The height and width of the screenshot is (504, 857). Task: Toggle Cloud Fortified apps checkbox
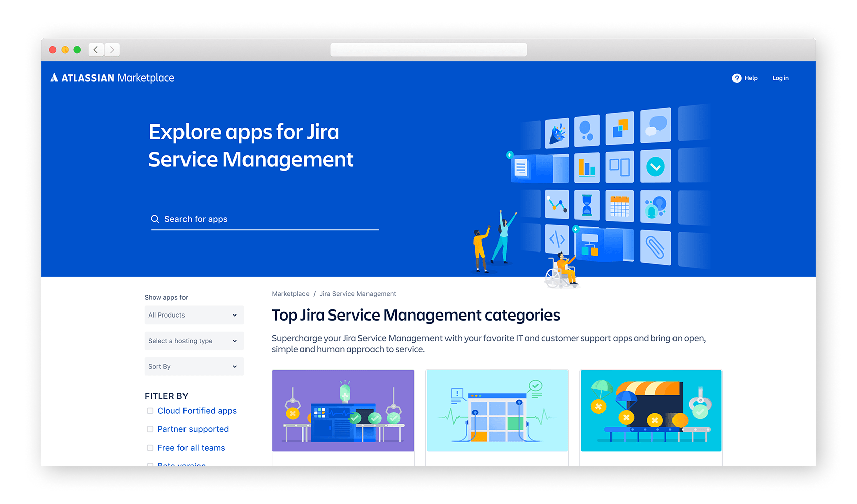coord(150,411)
